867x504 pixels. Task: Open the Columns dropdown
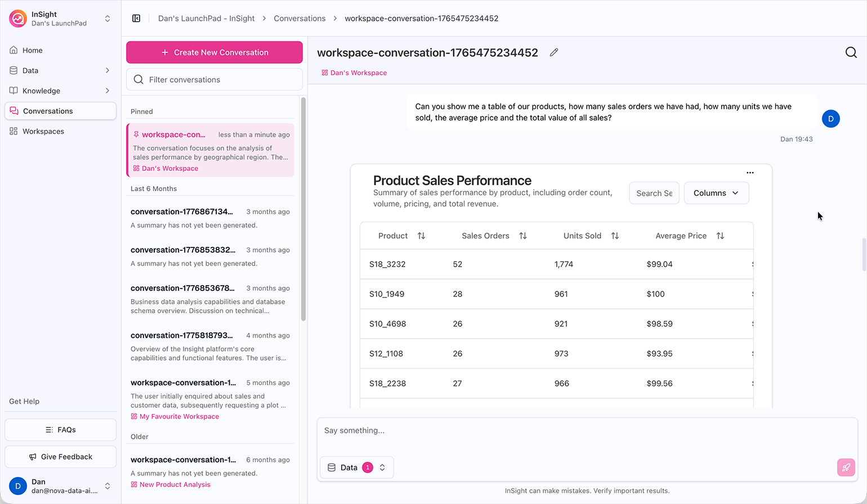[716, 193]
